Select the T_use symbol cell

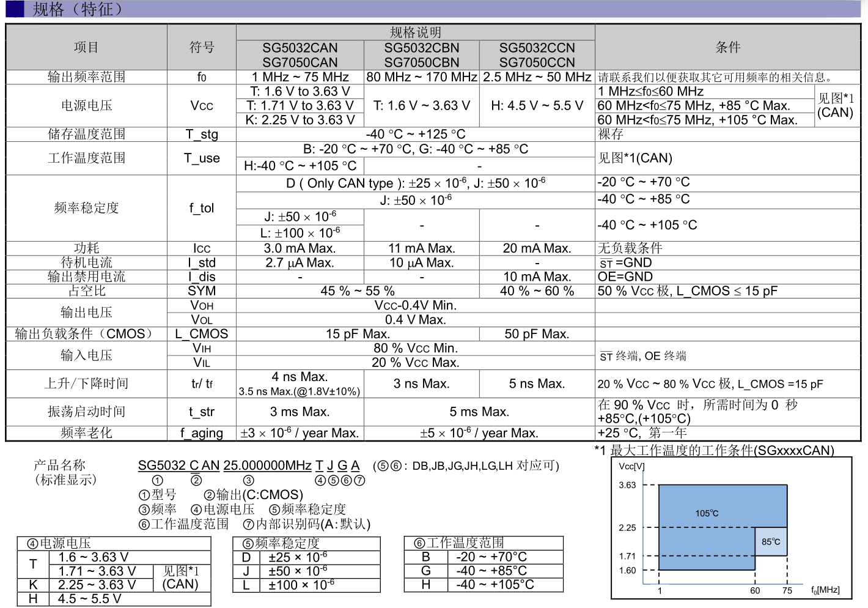(x=202, y=158)
